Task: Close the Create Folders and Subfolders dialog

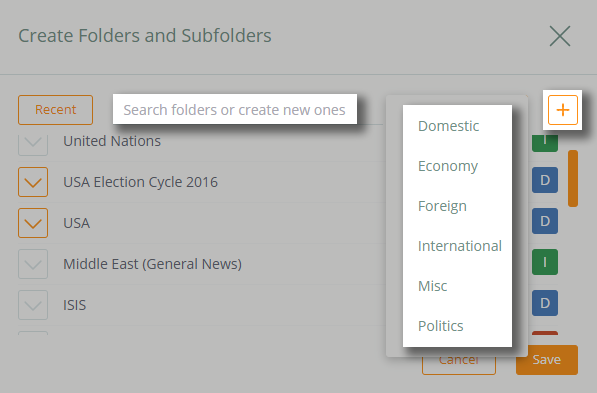Action: [x=560, y=36]
